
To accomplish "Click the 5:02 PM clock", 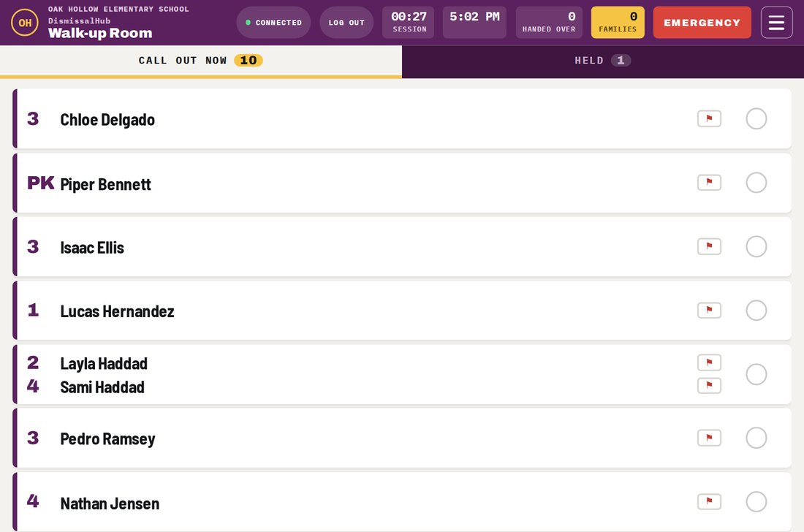I will tap(474, 23).
